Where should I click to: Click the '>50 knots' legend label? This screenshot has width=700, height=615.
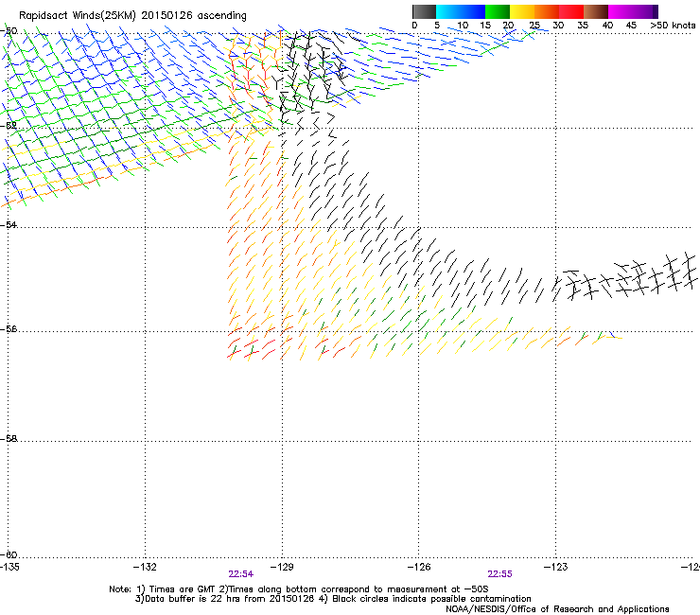[673, 25]
